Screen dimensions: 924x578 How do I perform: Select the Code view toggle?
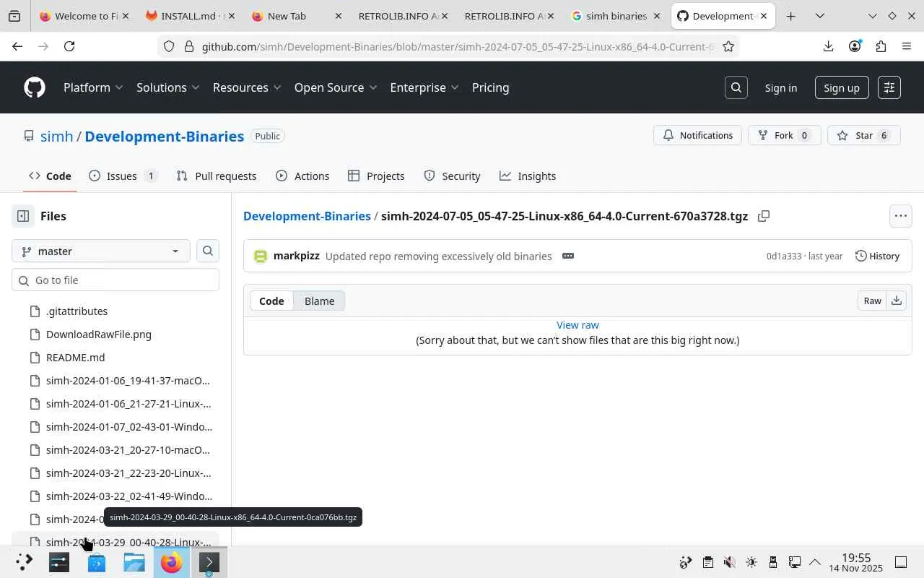pyautogui.click(x=271, y=301)
